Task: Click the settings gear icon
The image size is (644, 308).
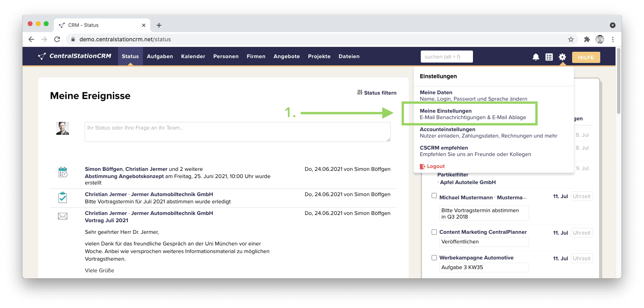Action: click(562, 57)
